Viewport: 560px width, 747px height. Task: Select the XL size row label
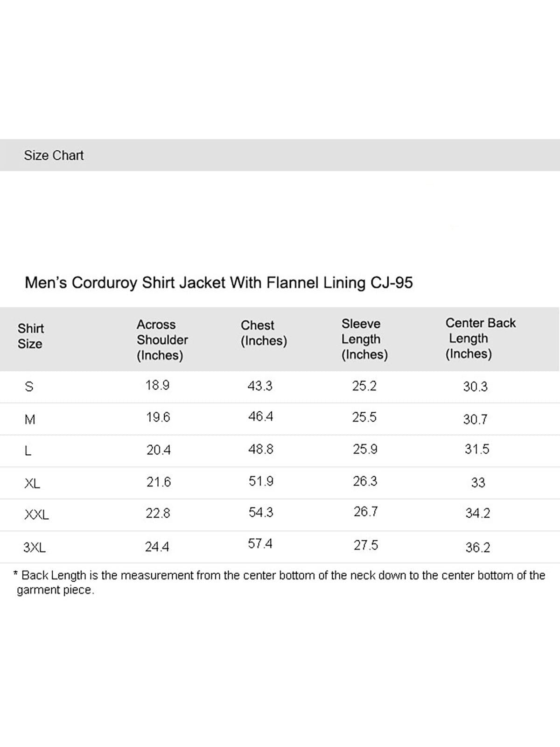pos(32,483)
